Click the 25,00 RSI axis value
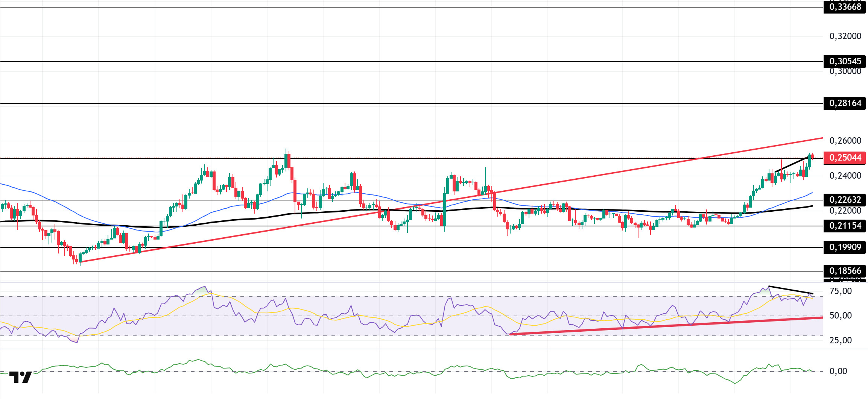Image resolution: width=868 pixels, height=399 pixels. point(841,340)
